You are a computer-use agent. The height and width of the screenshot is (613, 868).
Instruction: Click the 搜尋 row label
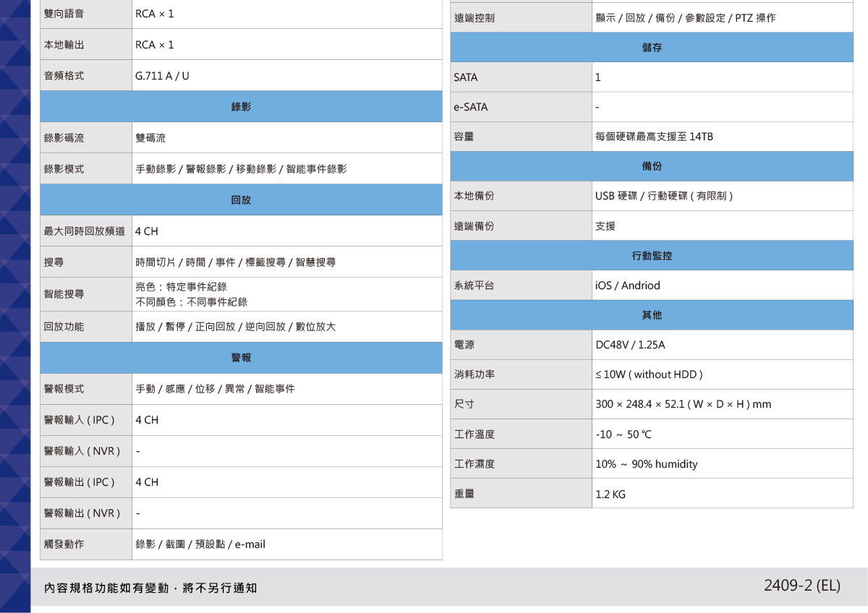[x=54, y=262]
